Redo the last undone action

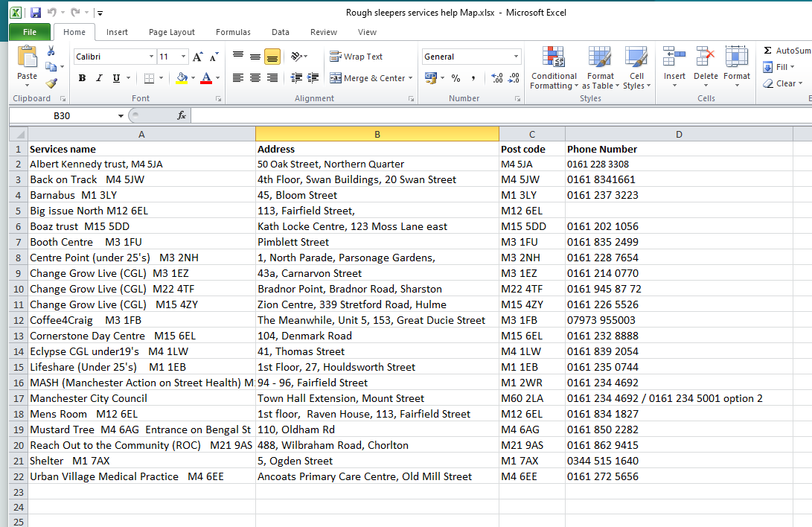pyautogui.click(x=76, y=13)
